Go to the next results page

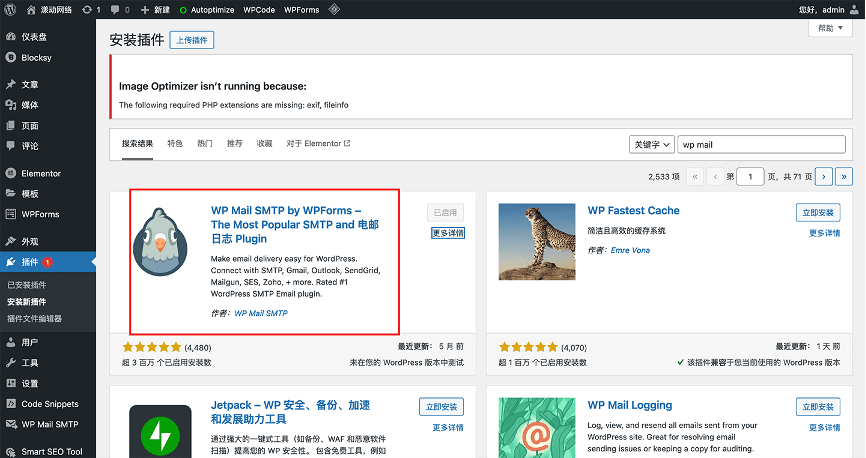(x=823, y=177)
